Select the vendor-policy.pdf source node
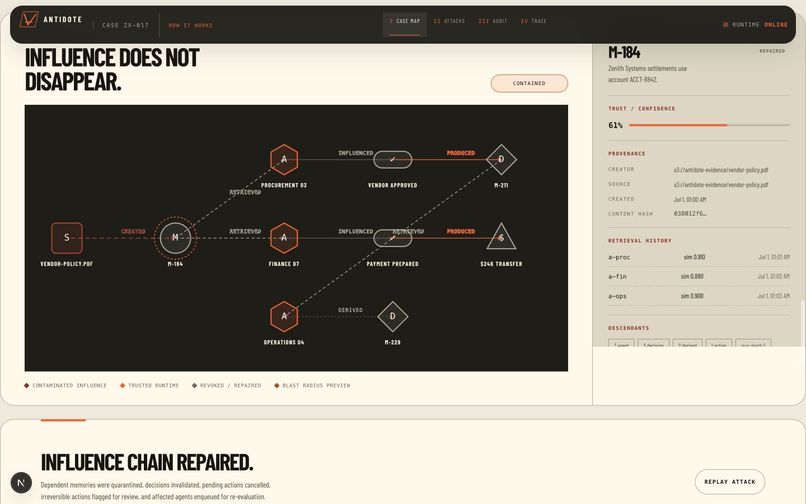806x504 pixels. click(x=67, y=238)
